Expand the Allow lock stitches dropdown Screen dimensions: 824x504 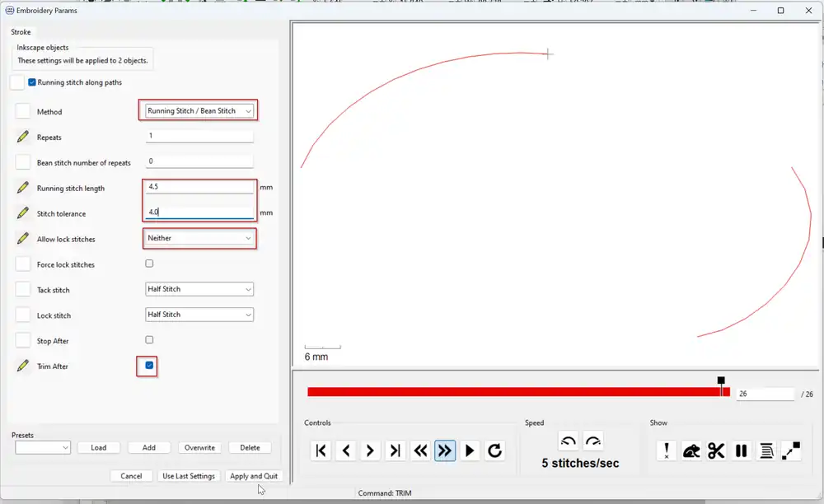click(199, 238)
